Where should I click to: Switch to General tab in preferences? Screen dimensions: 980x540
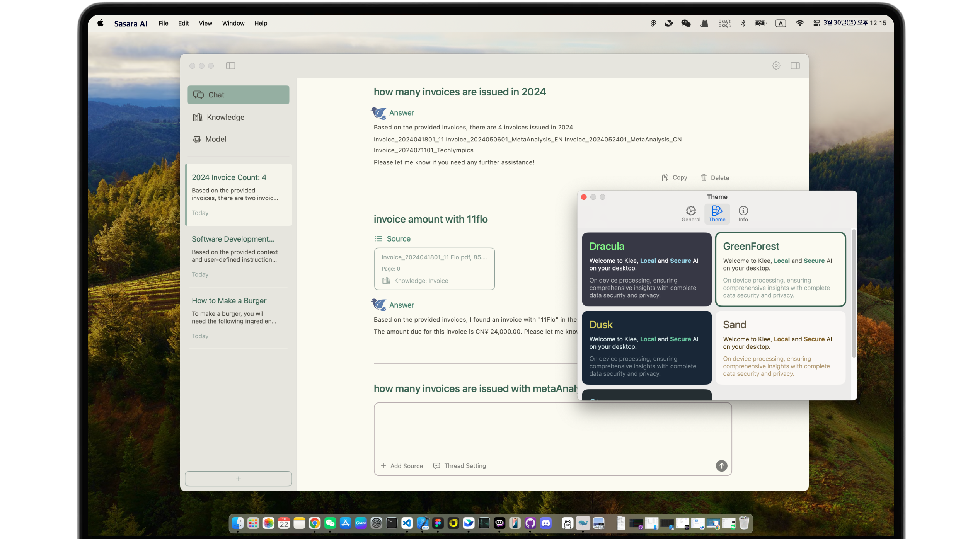tap(690, 214)
